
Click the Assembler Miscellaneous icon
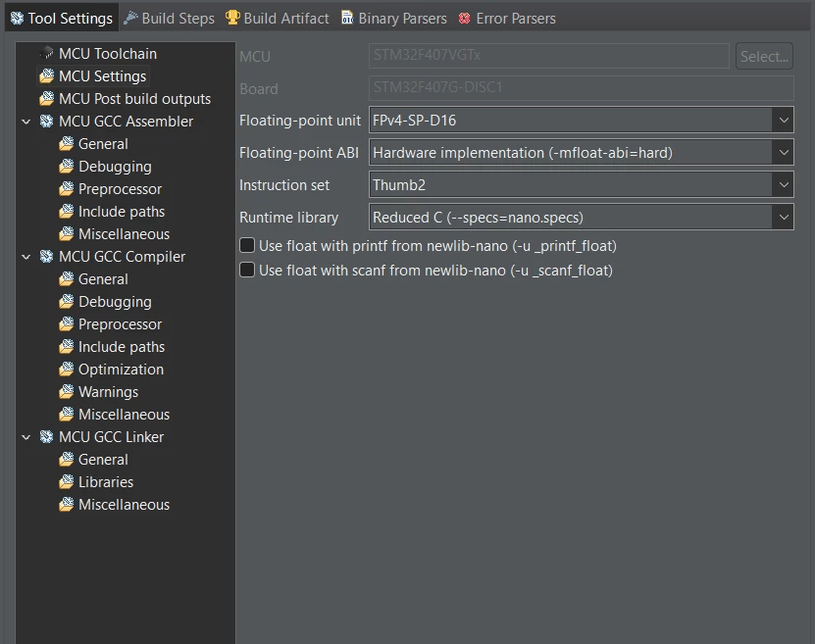[x=66, y=233]
